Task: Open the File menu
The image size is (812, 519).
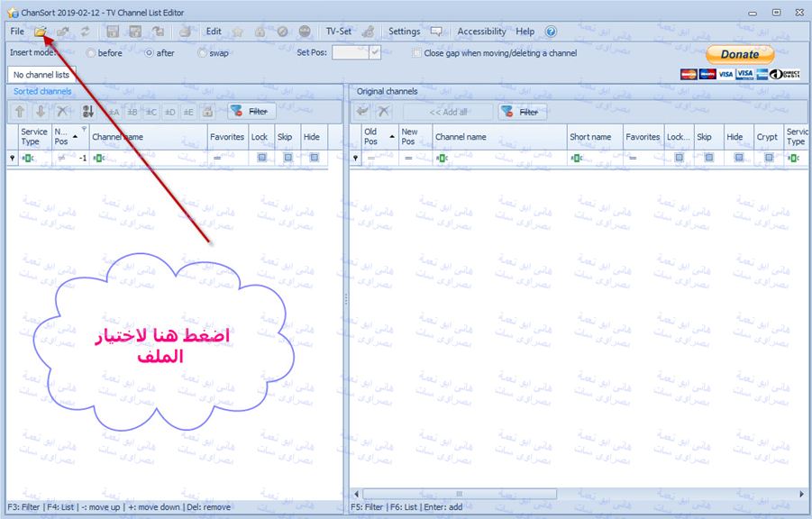Action: point(17,32)
